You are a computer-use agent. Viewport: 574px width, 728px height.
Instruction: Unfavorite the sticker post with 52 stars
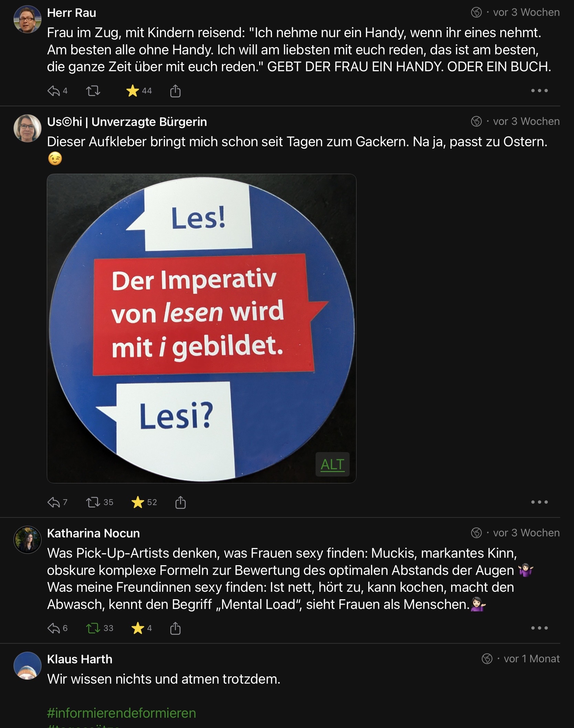[x=138, y=503]
